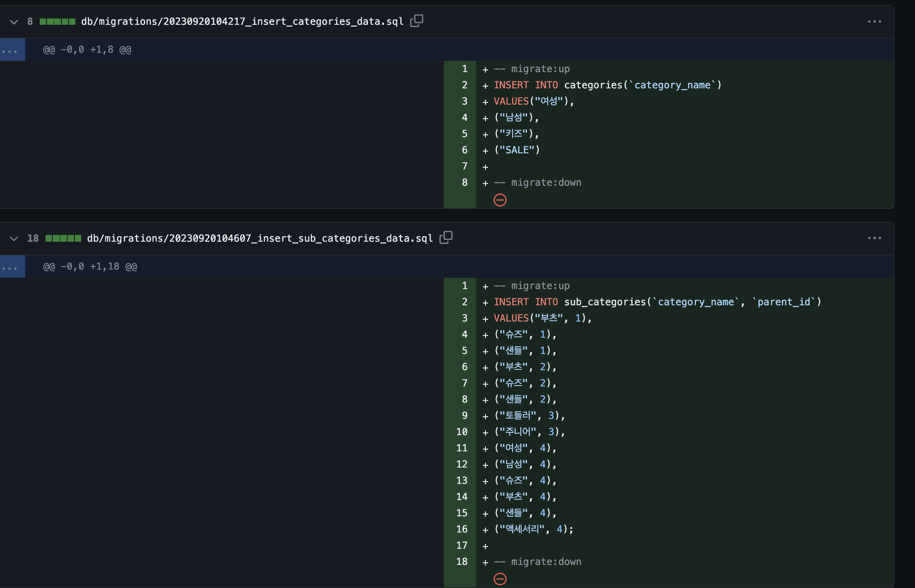Viewport: 915px width, 588px height.
Task: Collapse the insert_sub_categories_data.sql diff
Action: click(x=14, y=238)
